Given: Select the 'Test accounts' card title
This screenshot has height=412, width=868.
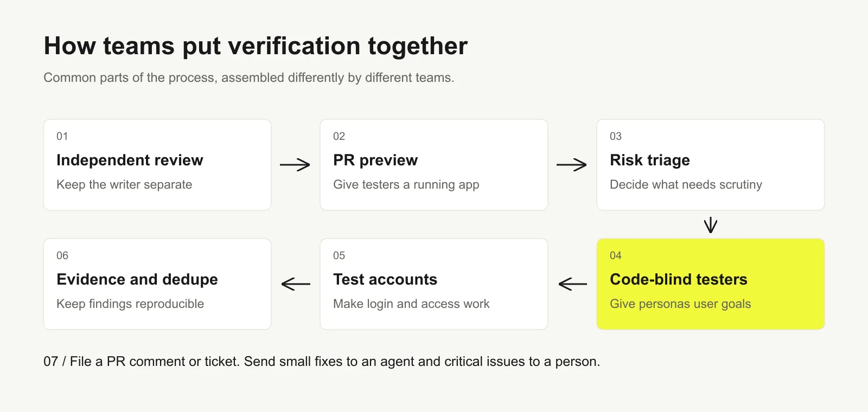Looking at the screenshot, I should click(x=385, y=279).
